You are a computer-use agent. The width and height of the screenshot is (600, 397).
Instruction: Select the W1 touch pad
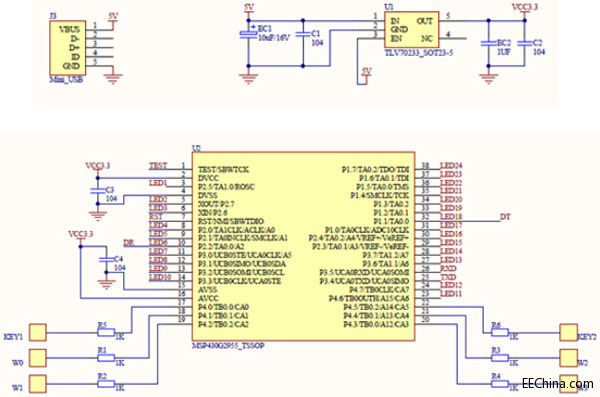click(38, 383)
